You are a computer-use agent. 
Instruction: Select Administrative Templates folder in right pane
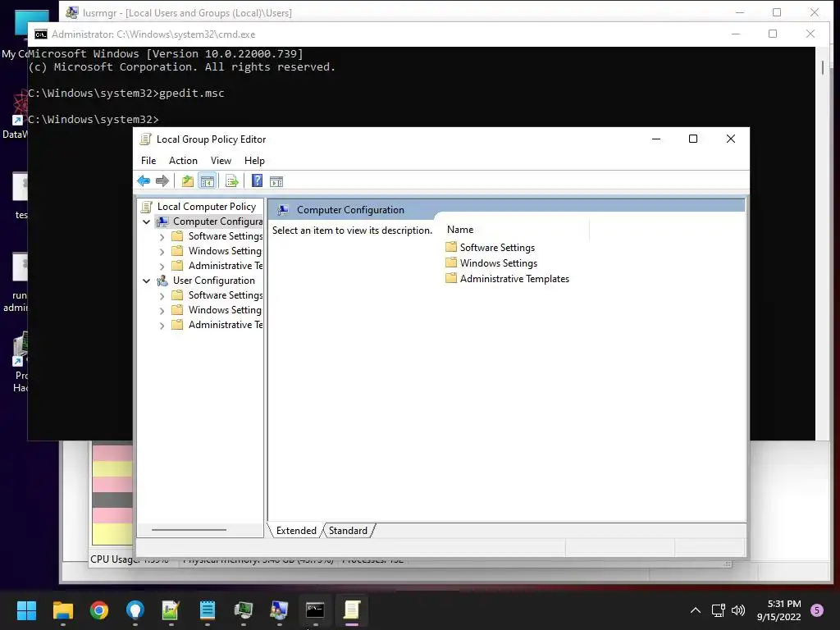pos(507,279)
